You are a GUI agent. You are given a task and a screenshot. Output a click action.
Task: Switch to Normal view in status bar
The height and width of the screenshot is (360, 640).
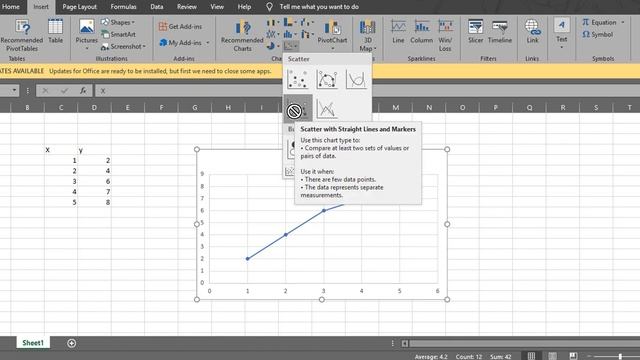point(531,356)
